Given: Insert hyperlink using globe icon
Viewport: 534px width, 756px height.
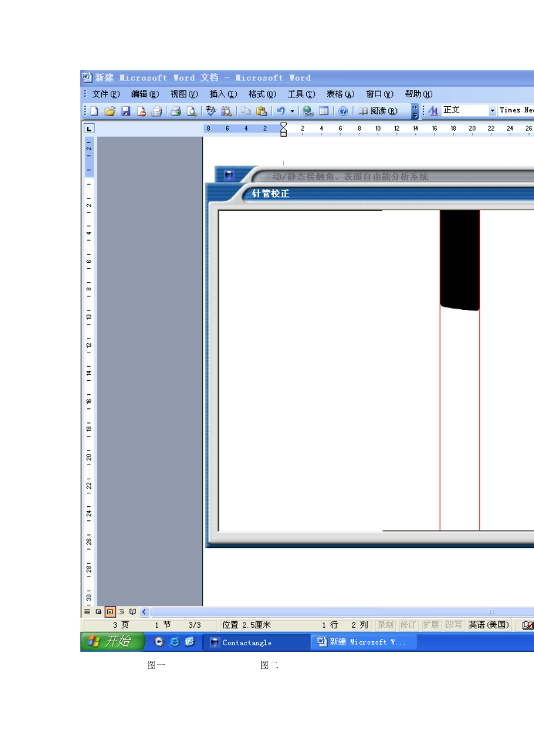Looking at the screenshot, I should [307, 111].
